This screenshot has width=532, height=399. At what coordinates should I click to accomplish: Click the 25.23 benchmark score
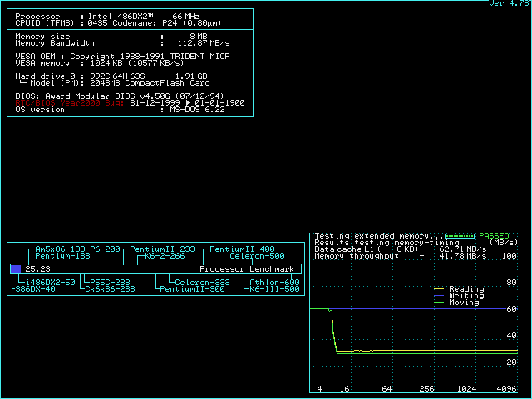(x=38, y=269)
